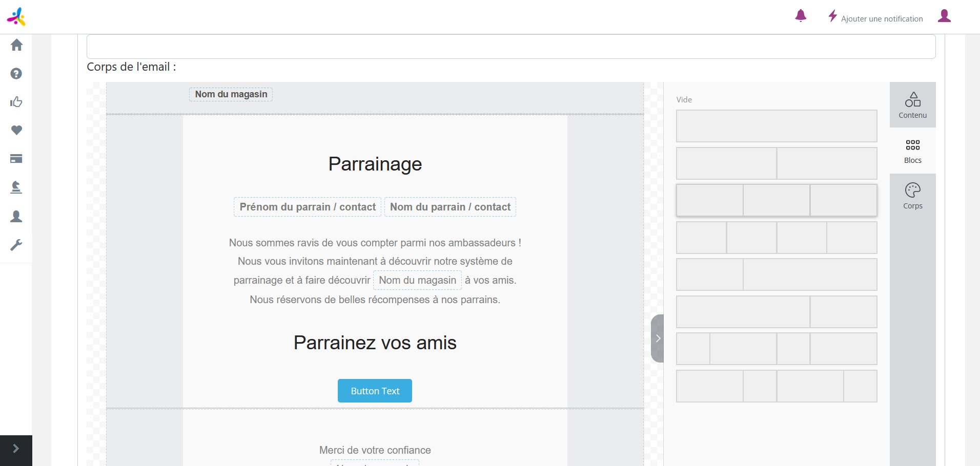The width and height of the screenshot is (980, 466).
Task: Click the chess knight sidebar icon
Action: (x=16, y=187)
